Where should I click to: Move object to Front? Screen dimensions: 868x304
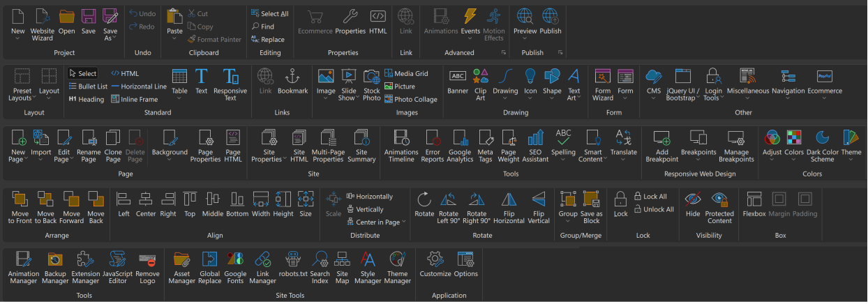click(20, 207)
